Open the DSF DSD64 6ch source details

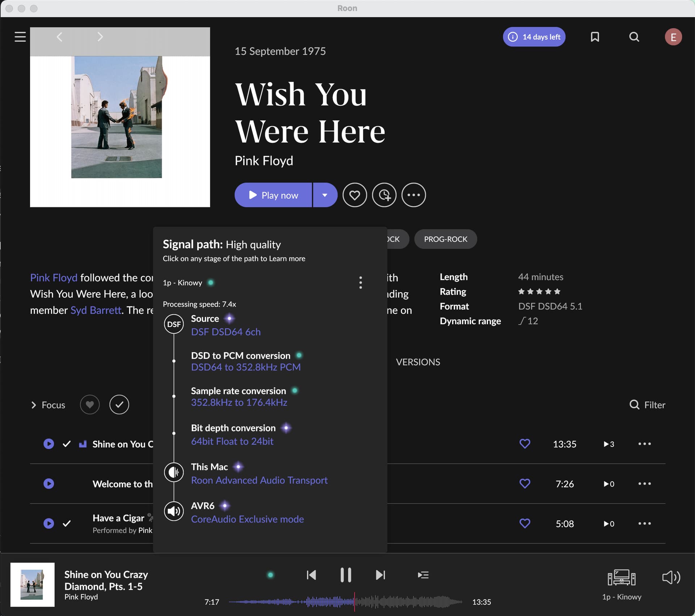point(226,332)
